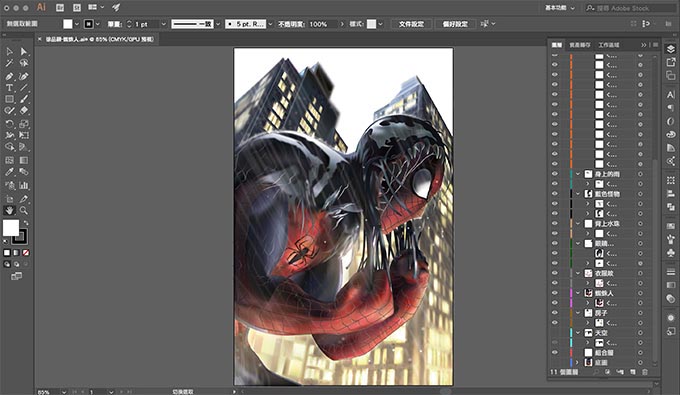
Task: Switch to the 工作區域 tab
Action: (x=608, y=45)
